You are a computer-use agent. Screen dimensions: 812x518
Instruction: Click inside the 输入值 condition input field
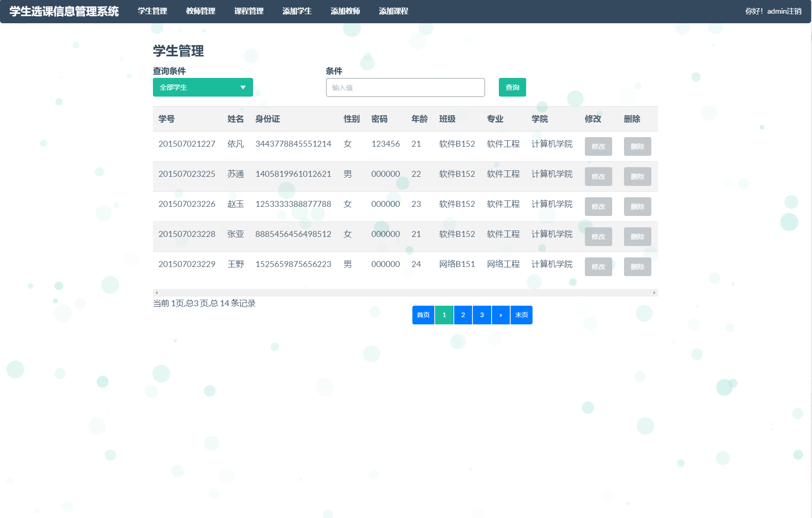405,87
